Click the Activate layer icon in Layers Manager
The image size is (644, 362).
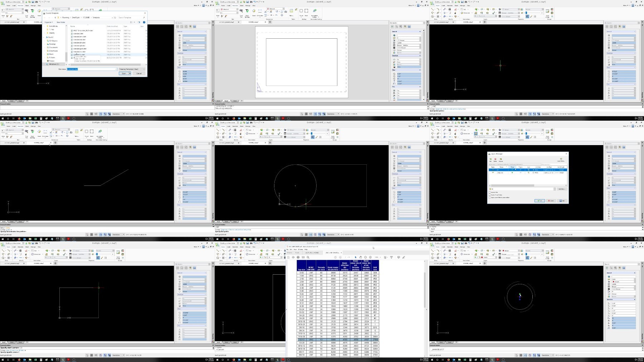pyautogui.click(x=501, y=160)
